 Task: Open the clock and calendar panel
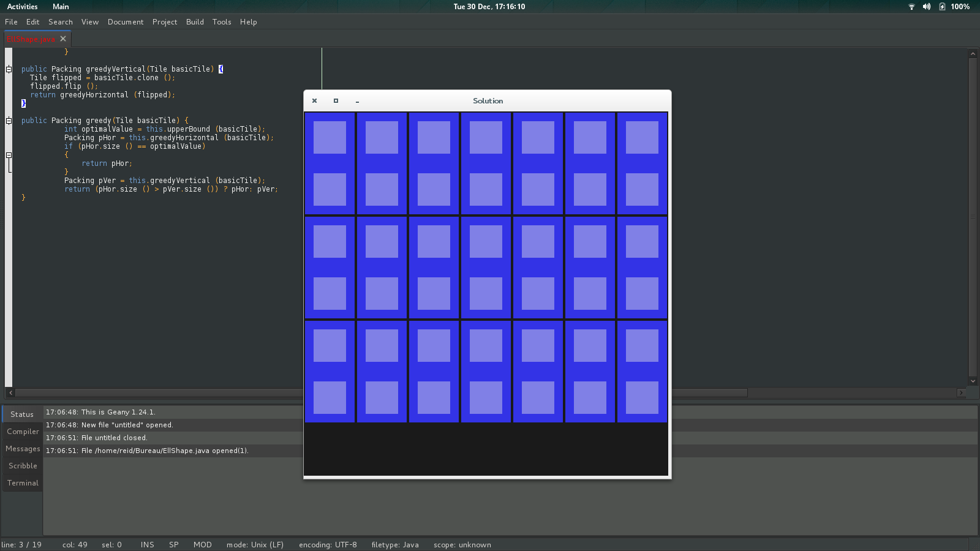(x=489, y=7)
